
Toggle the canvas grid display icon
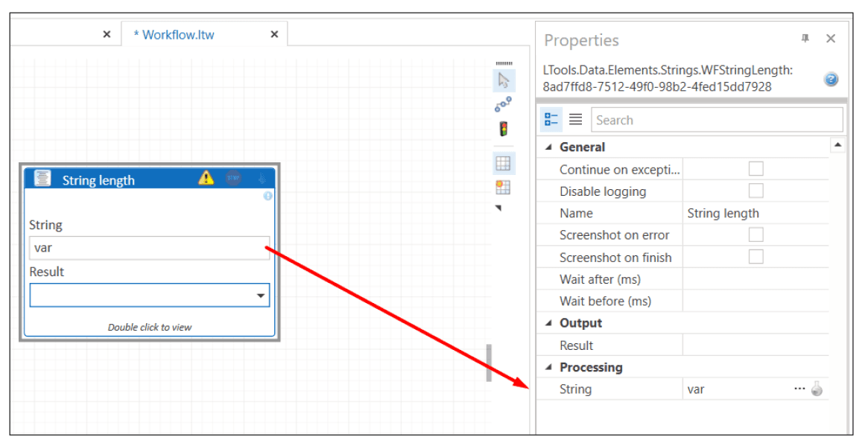[x=503, y=163]
